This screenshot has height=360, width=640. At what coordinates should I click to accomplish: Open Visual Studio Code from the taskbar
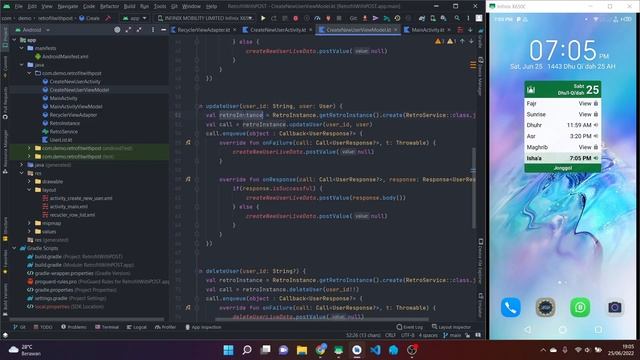pyautogui.click(x=375, y=350)
